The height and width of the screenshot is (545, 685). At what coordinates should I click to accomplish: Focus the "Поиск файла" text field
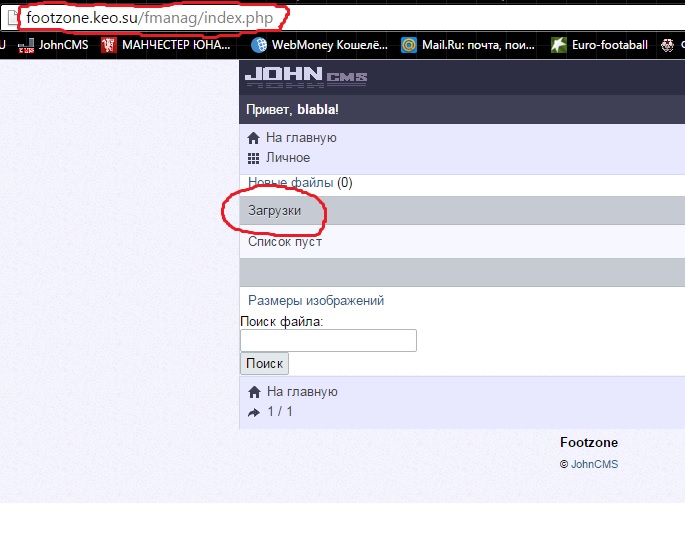point(328,341)
